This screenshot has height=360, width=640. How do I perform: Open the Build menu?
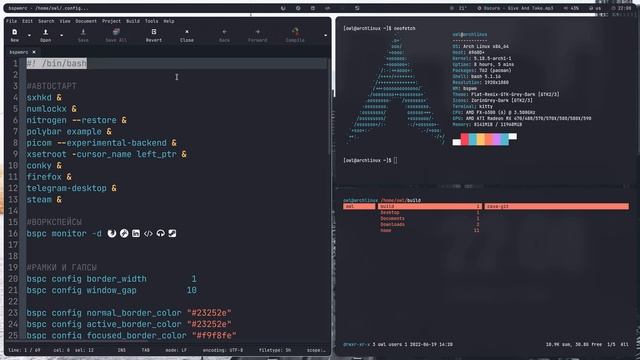[133, 21]
